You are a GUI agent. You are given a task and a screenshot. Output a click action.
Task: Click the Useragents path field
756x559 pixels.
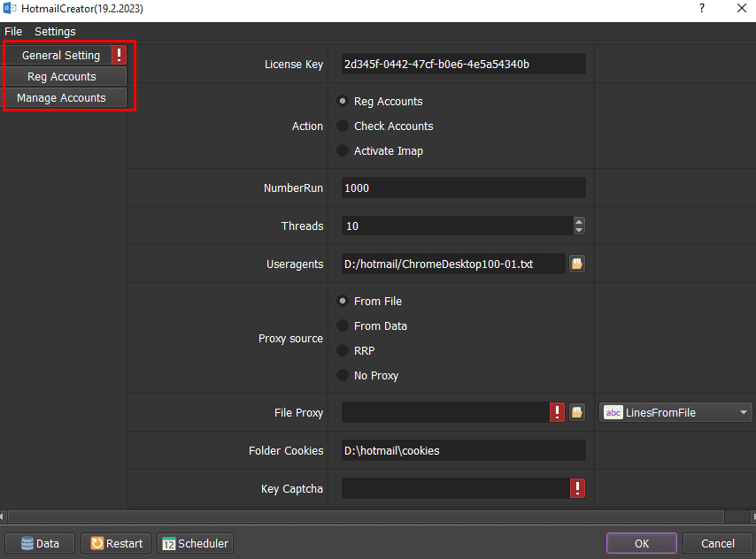point(453,264)
